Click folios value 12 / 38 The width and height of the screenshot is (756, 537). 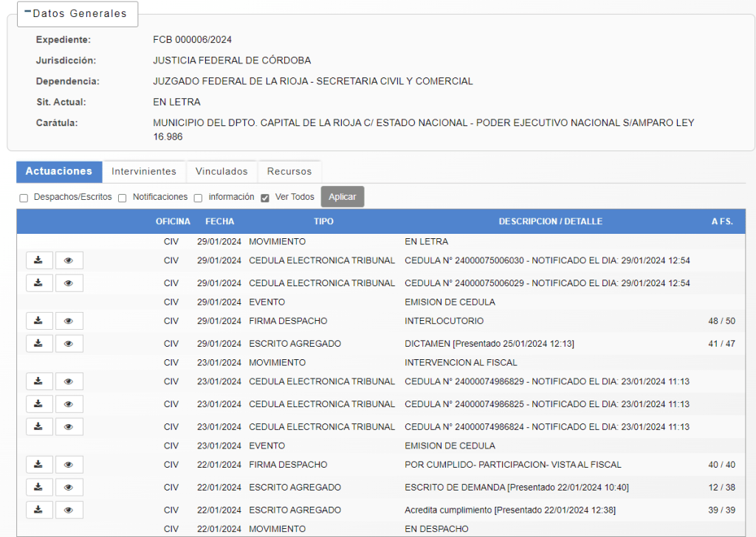722,488
